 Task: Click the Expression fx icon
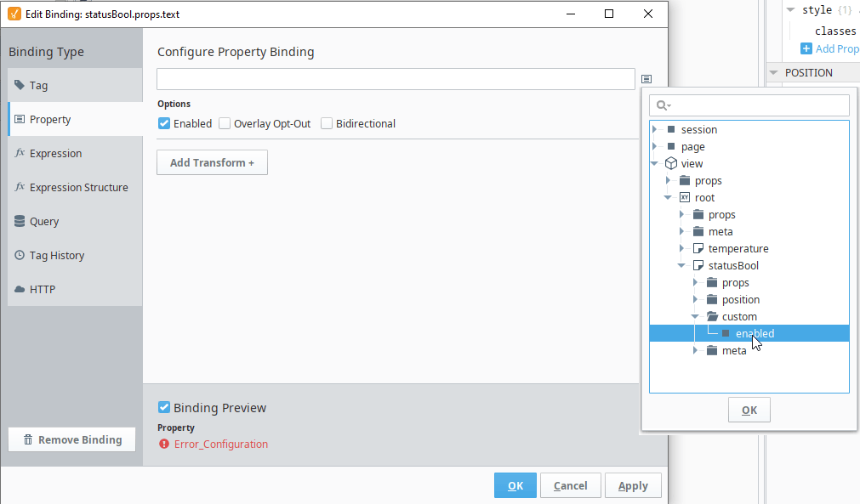[20, 153]
